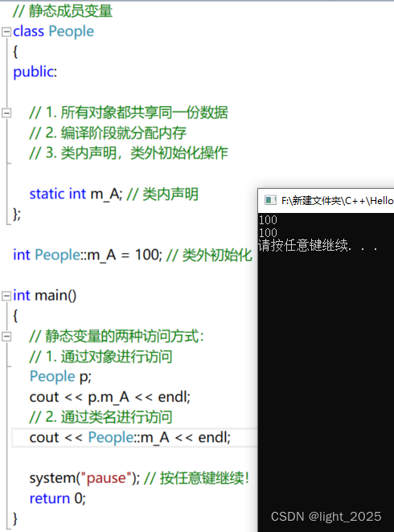Click the 'int People::m_A = 100;' line

click(88, 255)
